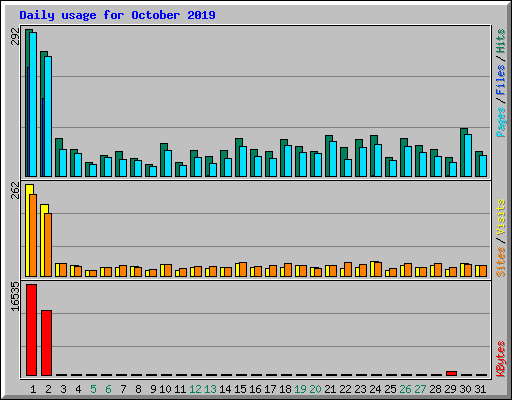Click the green day 20 label

click(315, 389)
